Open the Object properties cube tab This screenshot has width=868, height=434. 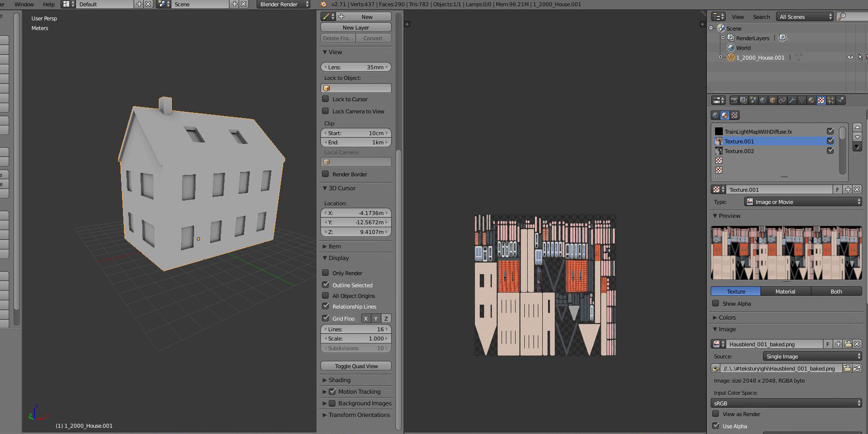[773, 100]
